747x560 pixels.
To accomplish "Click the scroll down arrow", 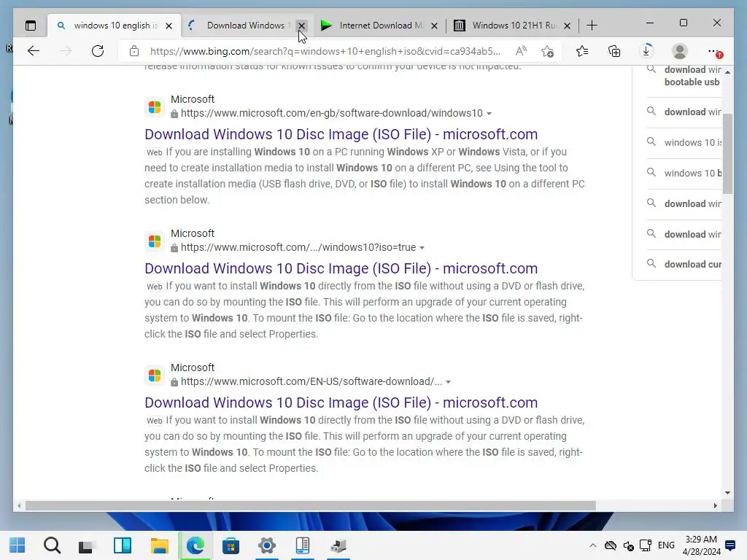I will click(x=727, y=493).
